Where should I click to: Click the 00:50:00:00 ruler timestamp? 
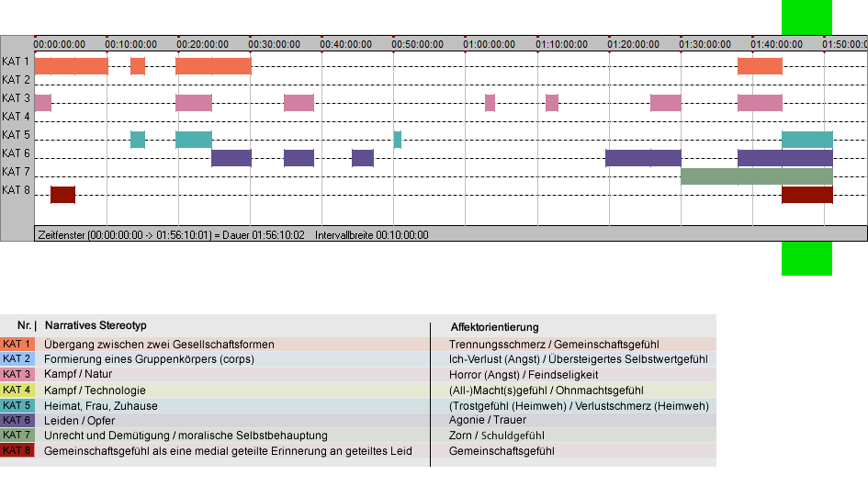point(417,44)
